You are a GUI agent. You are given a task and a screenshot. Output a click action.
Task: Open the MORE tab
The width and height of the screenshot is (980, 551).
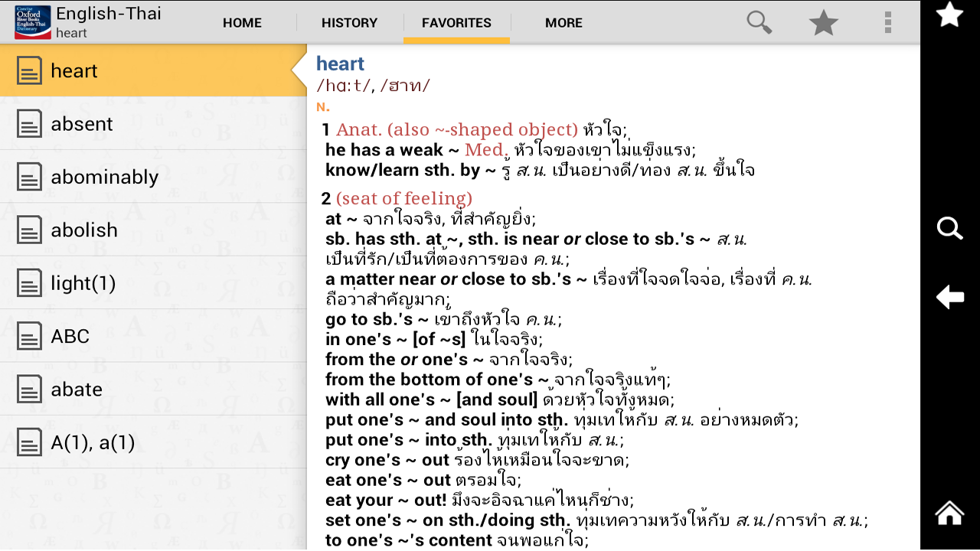click(563, 23)
